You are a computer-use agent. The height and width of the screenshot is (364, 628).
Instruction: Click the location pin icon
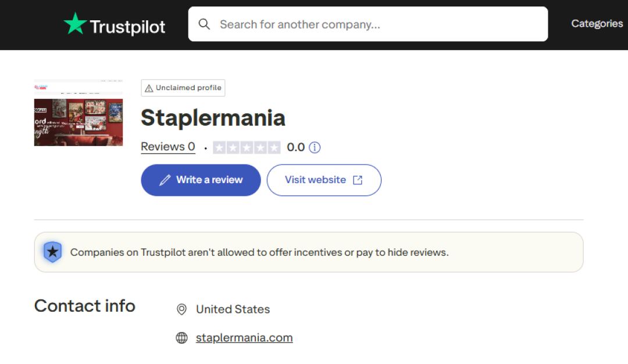(181, 309)
